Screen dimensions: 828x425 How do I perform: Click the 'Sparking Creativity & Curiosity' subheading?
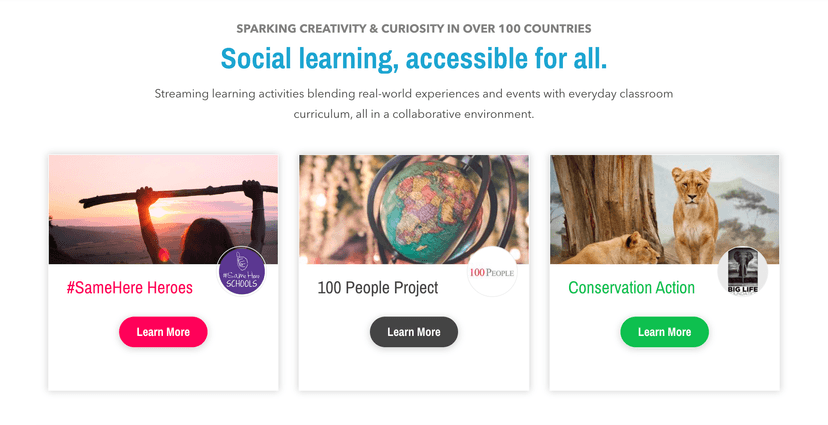[413, 28]
